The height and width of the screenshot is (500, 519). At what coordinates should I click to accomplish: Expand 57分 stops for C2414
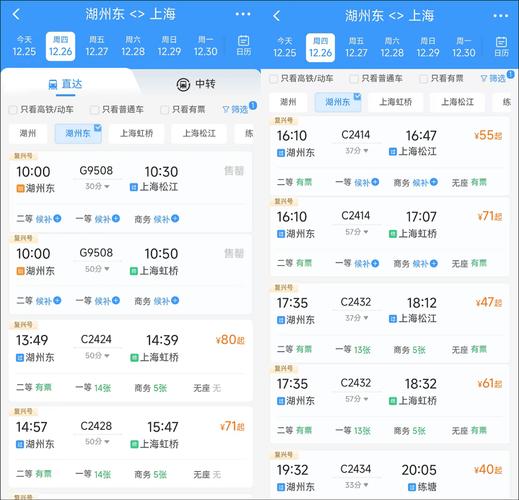click(357, 232)
